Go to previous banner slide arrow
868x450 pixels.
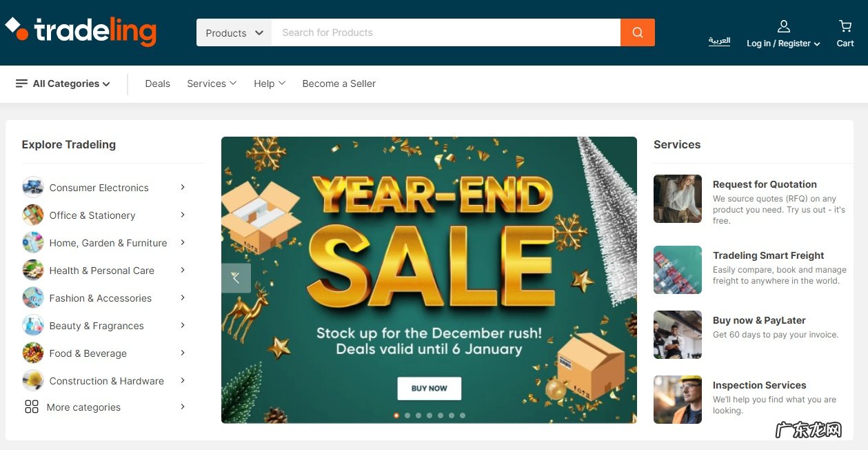pos(236,277)
